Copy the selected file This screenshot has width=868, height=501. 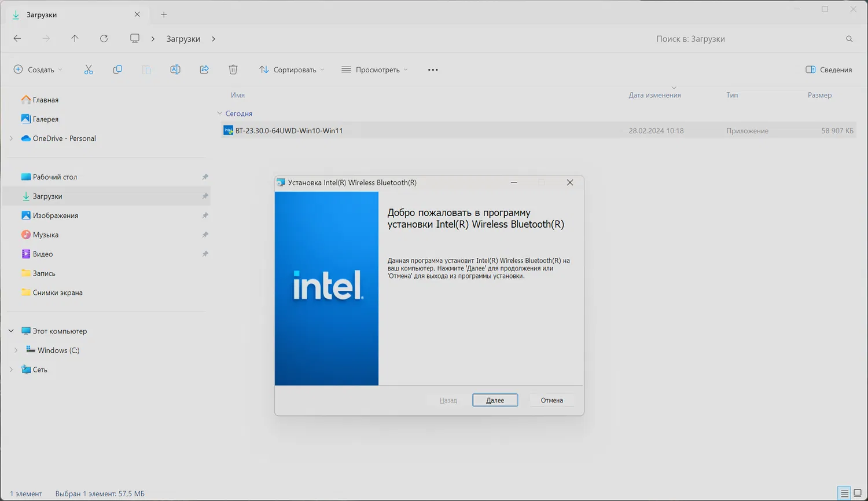point(117,70)
